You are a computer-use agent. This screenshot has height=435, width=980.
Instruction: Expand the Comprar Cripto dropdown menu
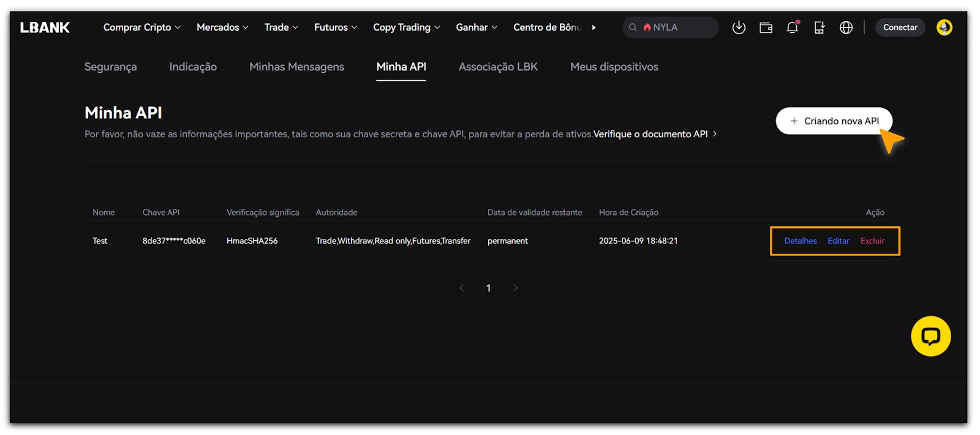click(x=141, y=28)
